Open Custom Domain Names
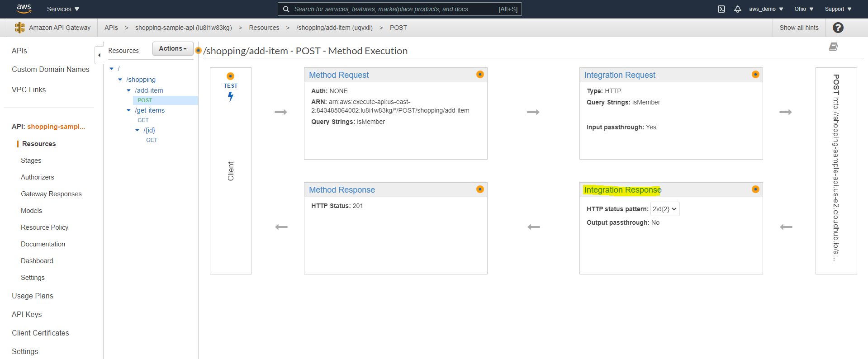This screenshot has width=868, height=359. [51, 69]
